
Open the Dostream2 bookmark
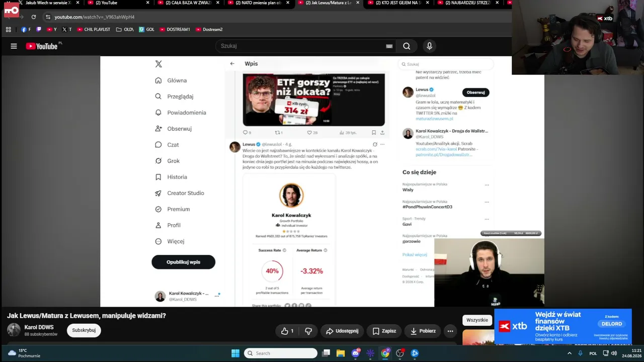(209, 30)
